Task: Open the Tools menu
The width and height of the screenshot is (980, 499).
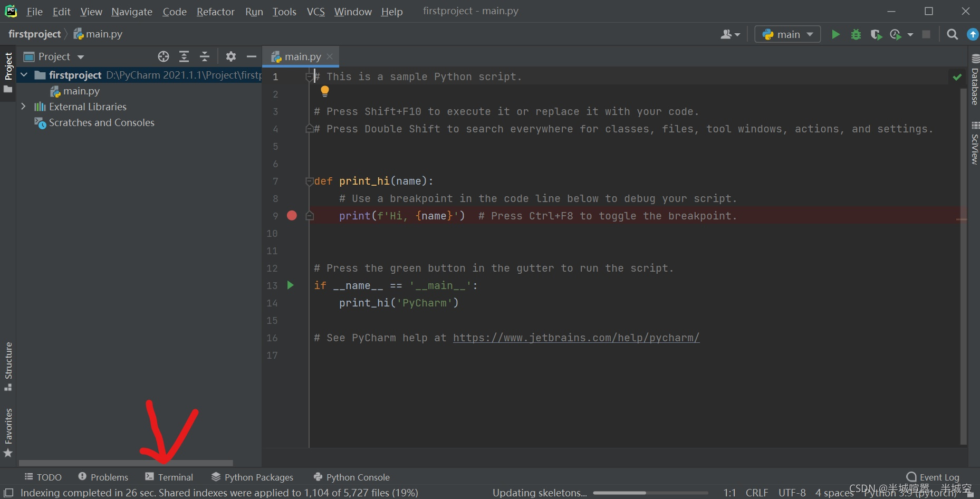Action: [284, 12]
